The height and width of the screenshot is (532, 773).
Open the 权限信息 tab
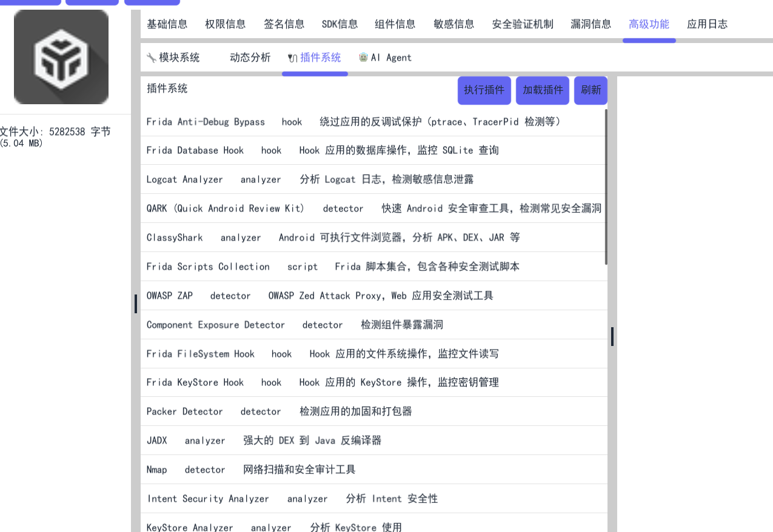click(226, 24)
